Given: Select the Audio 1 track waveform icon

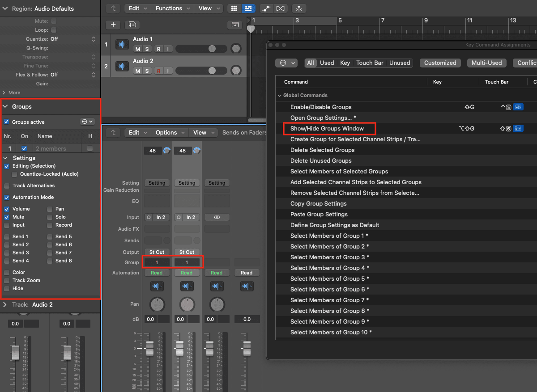Looking at the screenshot, I should [x=122, y=44].
